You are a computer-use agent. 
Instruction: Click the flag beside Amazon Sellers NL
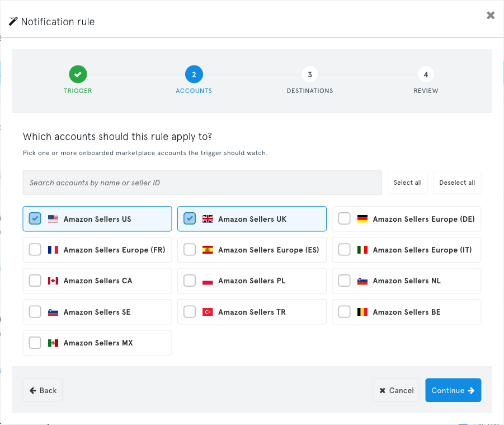coord(362,281)
